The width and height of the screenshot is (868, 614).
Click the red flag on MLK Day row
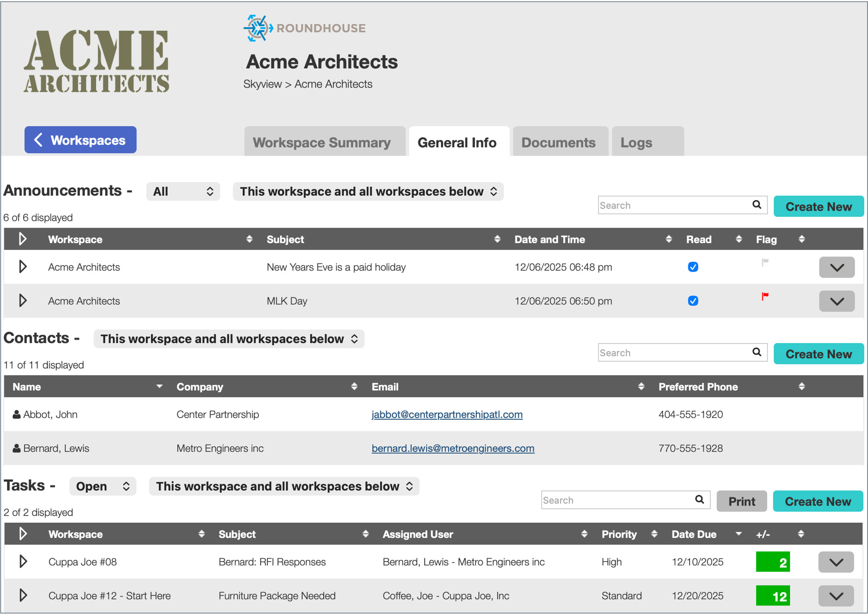pyautogui.click(x=765, y=296)
